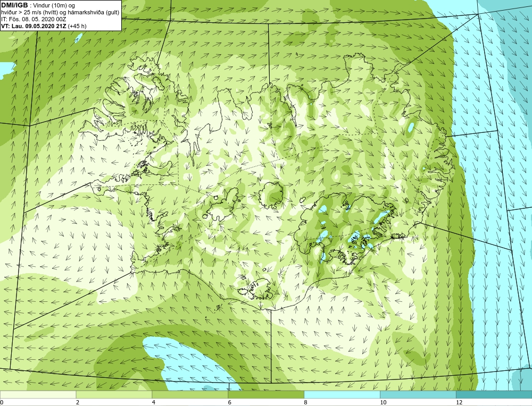This screenshot has width=532, height=406.
Task: Click the 4–6 m/s green legend swatch
Action: tap(190, 394)
